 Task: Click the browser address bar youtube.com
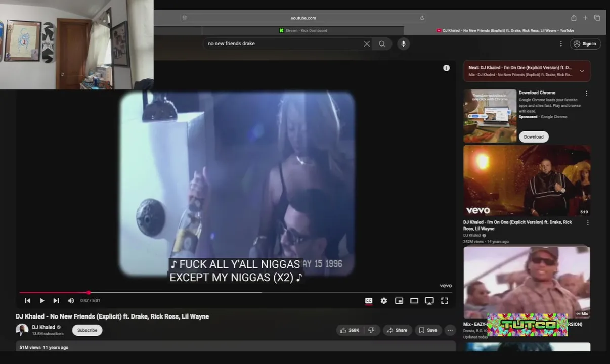coord(303,18)
